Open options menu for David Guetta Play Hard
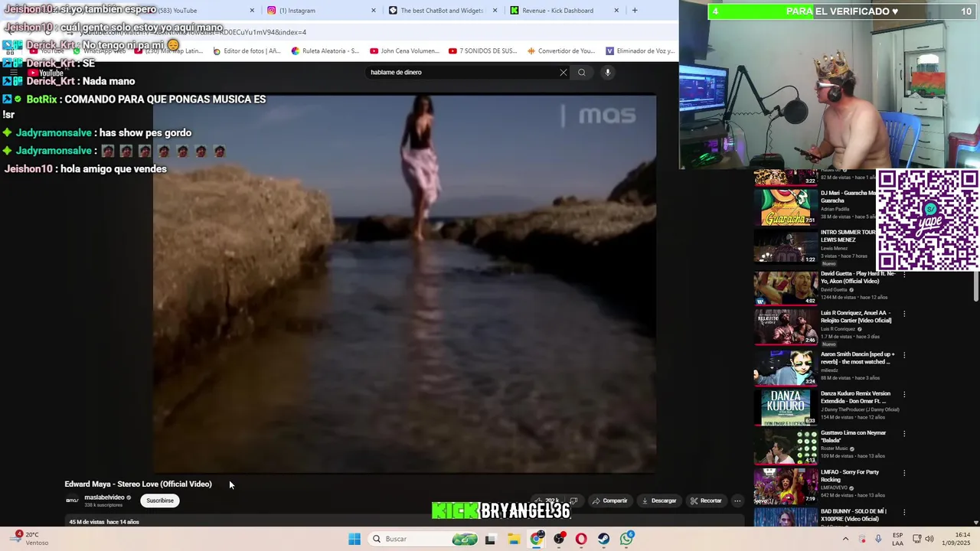Viewport: 980px width, 551px height. click(904, 274)
